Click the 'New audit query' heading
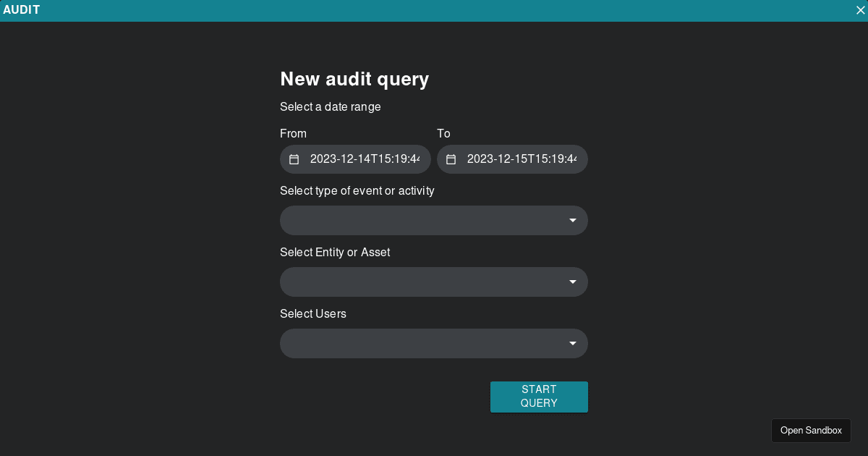The height and width of the screenshot is (456, 868). [x=354, y=79]
